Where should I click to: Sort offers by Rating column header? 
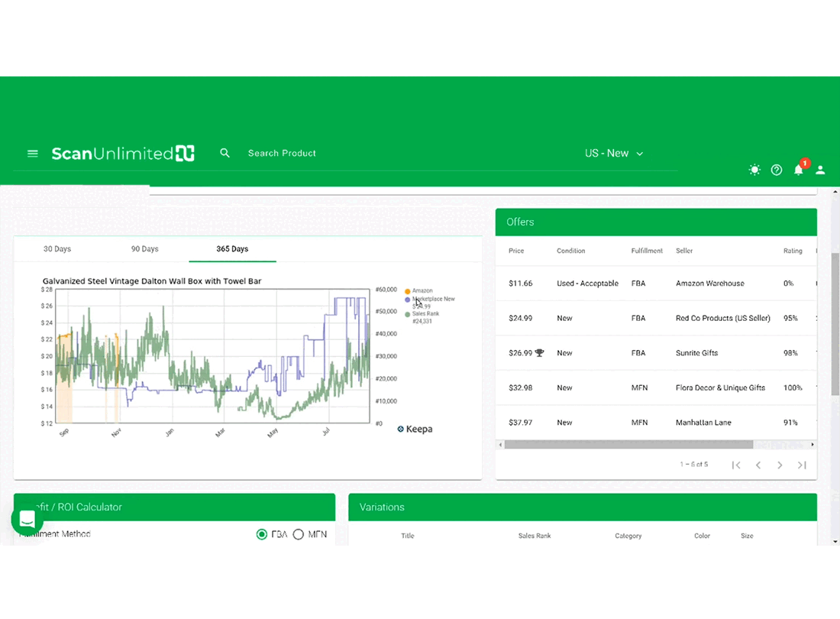793,251
